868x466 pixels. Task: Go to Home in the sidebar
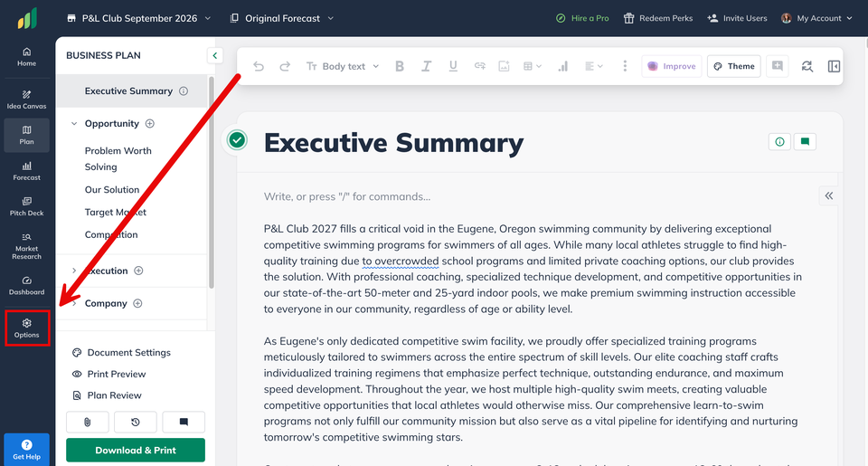point(26,56)
